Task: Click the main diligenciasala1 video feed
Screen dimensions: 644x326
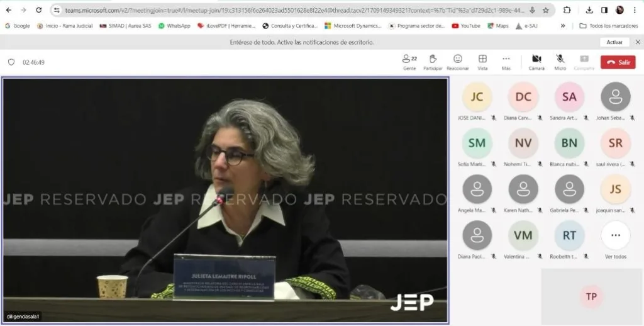Action: point(226,200)
